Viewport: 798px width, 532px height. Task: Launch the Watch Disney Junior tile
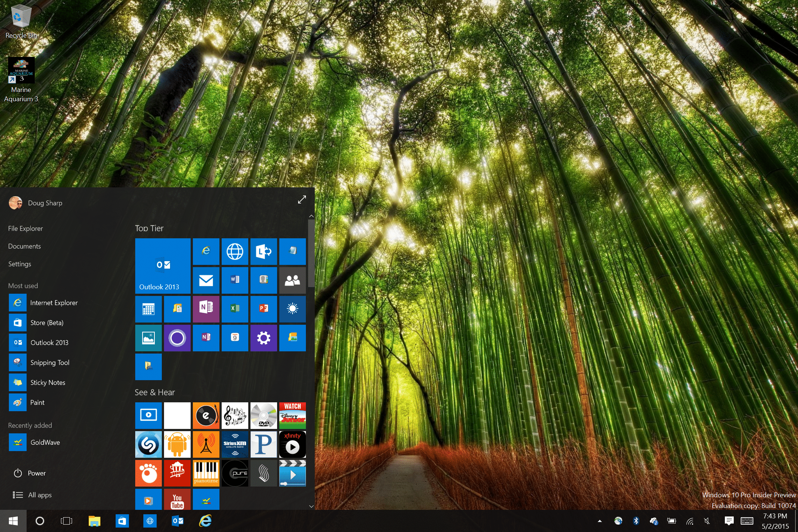tap(292, 416)
